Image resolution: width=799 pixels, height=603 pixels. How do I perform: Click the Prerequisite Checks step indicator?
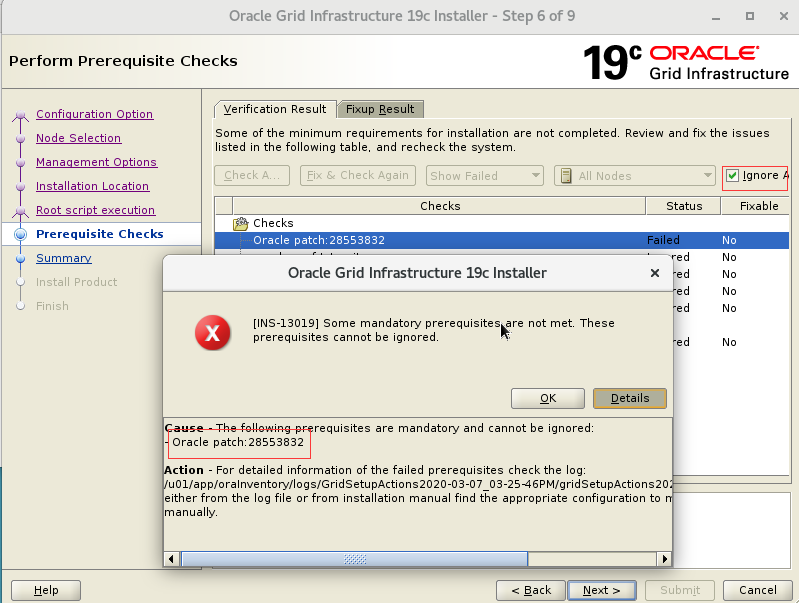pos(20,234)
